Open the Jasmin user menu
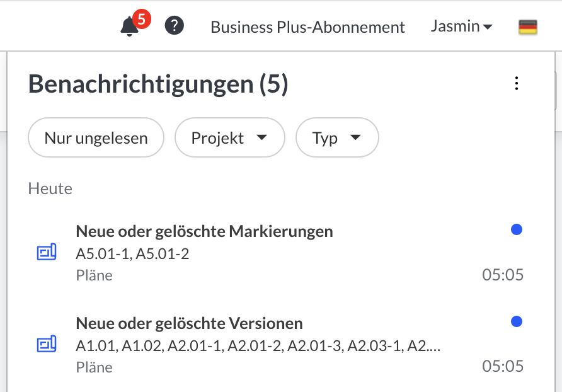This screenshot has height=392, width=562. click(461, 26)
